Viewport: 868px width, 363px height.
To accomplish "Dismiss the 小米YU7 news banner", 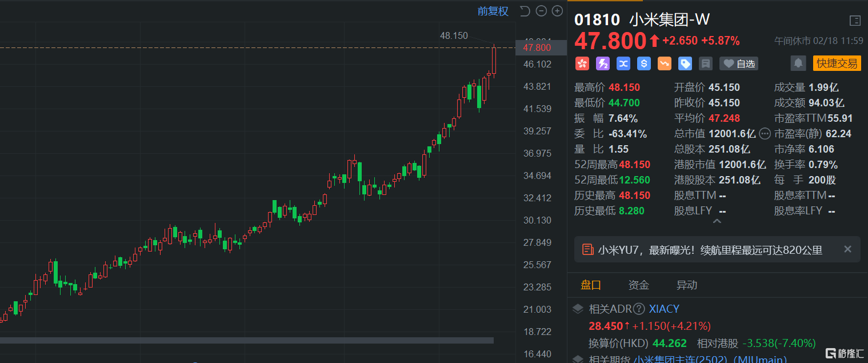I will pos(847,249).
